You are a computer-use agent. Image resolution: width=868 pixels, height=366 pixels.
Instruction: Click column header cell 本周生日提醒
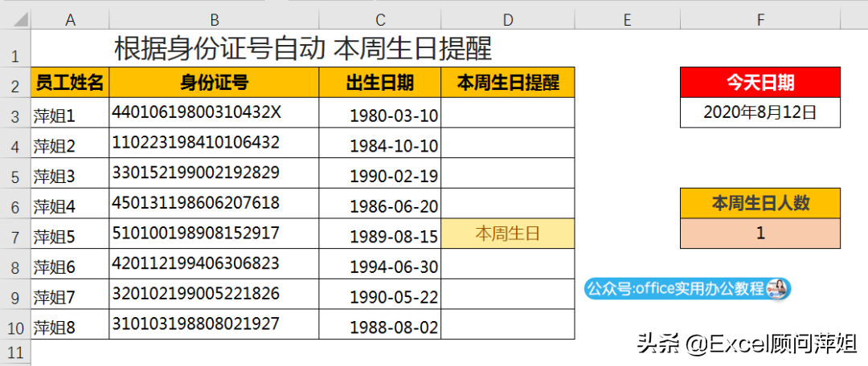[x=508, y=83]
